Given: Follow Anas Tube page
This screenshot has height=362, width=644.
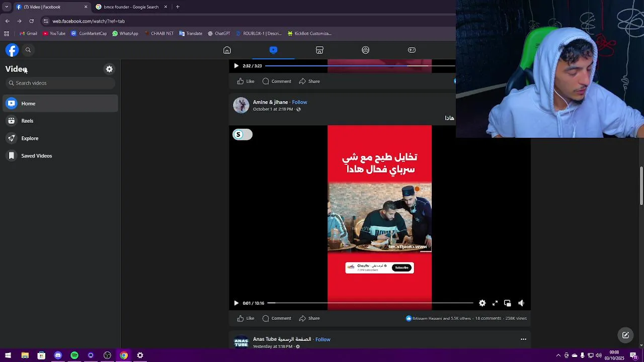Looking at the screenshot, I should point(323,339).
